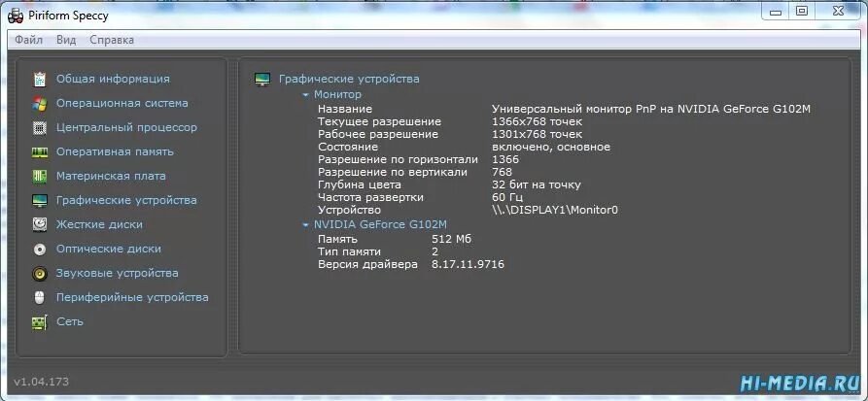
Task: Select Графические устройства in the sidebar
Action: (126, 201)
